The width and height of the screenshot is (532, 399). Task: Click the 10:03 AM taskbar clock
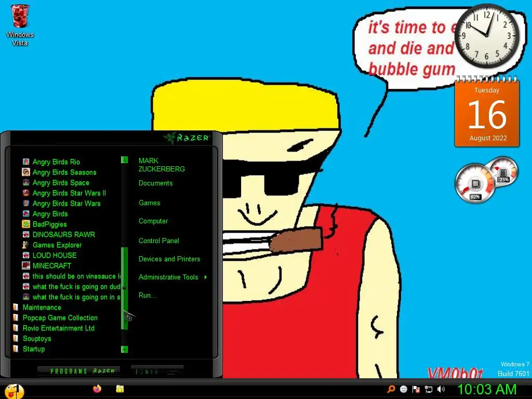pos(487,389)
